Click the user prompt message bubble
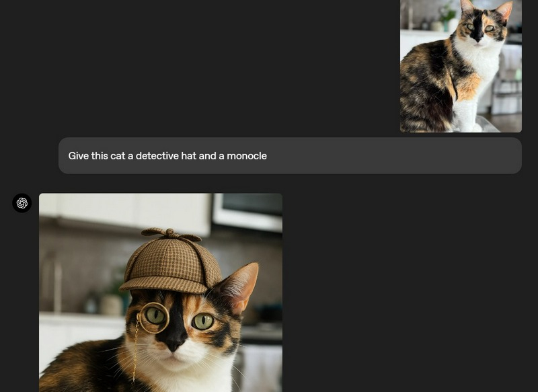This screenshot has height=392, width=538. click(289, 156)
